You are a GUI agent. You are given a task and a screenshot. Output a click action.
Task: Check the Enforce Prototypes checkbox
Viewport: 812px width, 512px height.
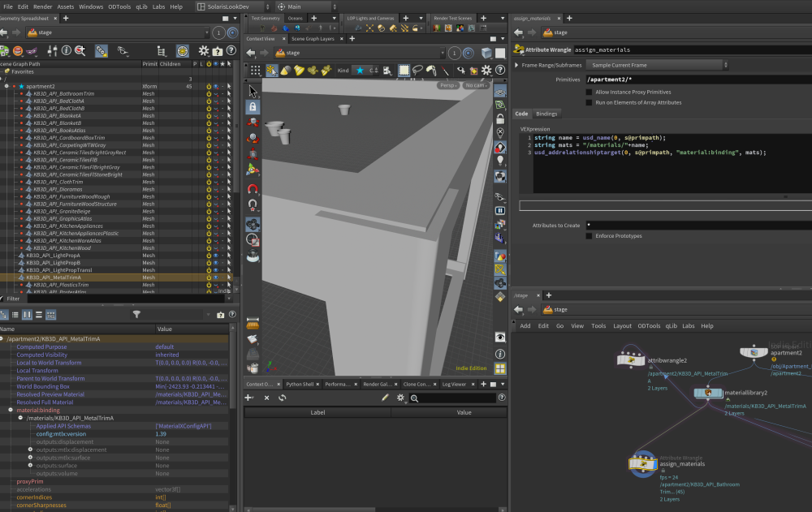point(589,236)
